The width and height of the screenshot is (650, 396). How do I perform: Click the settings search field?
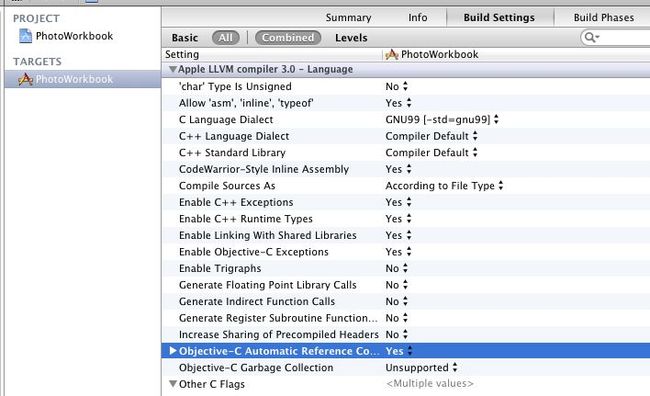click(616, 38)
